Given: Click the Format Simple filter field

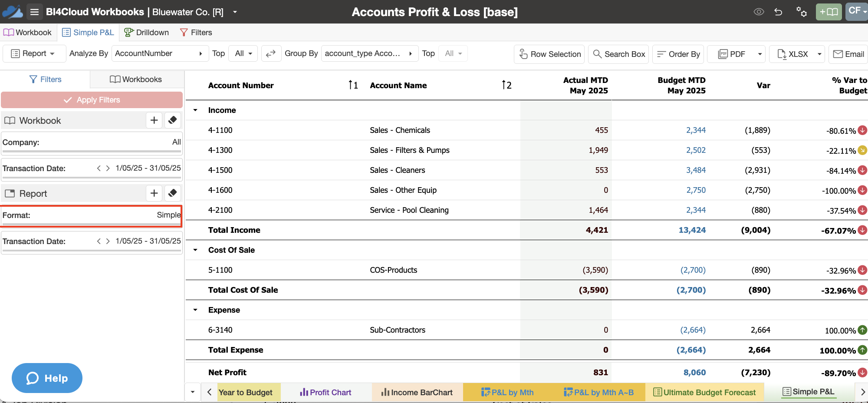Looking at the screenshot, I should click(92, 216).
